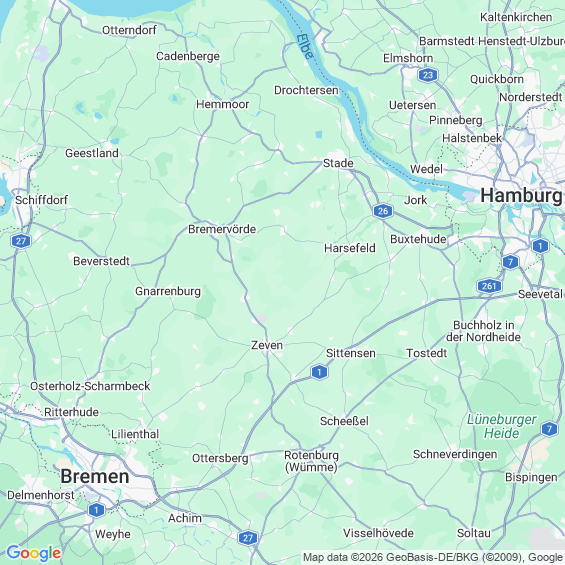
Task: Click the Osterholz-Scharmbeck town label
Action: tap(90, 386)
